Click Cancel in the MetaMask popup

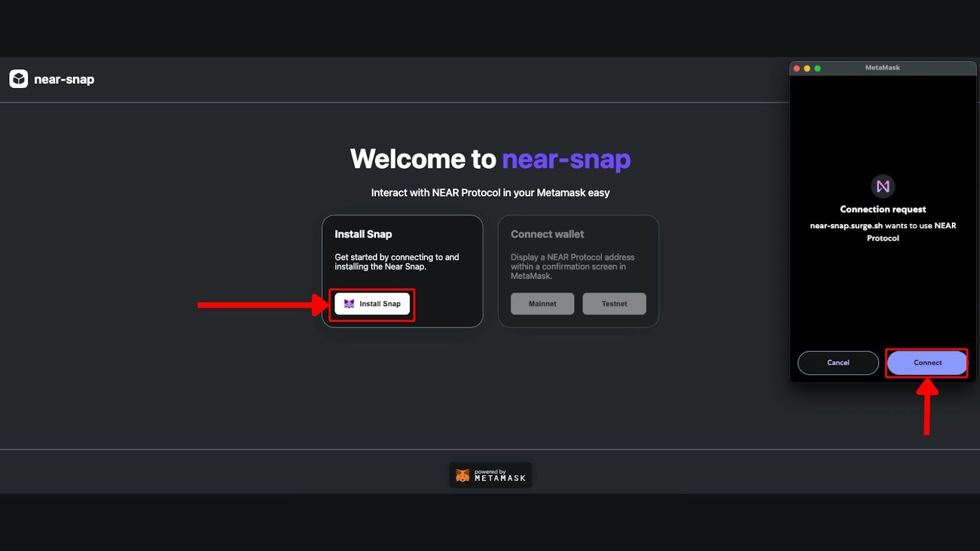tap(838, 363)
